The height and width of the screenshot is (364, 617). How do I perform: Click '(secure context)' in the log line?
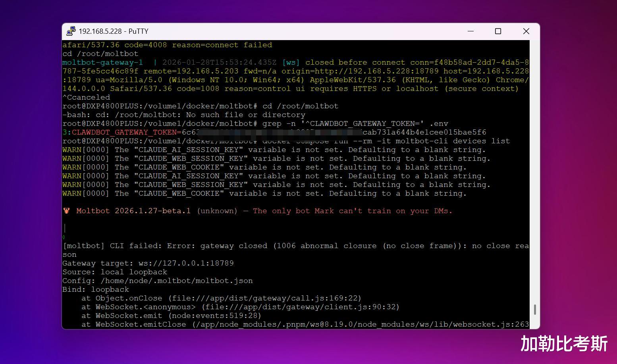[x=482, y=89]
